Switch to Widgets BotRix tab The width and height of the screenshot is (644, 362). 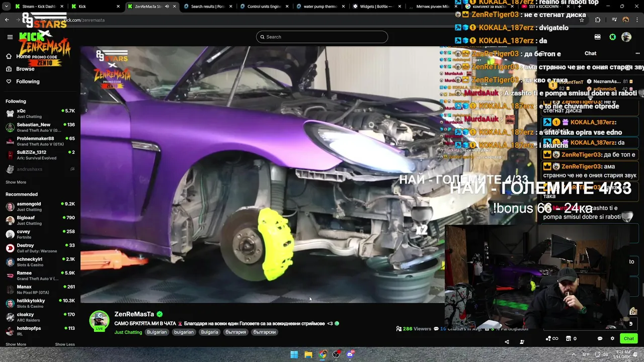[376, 7]
